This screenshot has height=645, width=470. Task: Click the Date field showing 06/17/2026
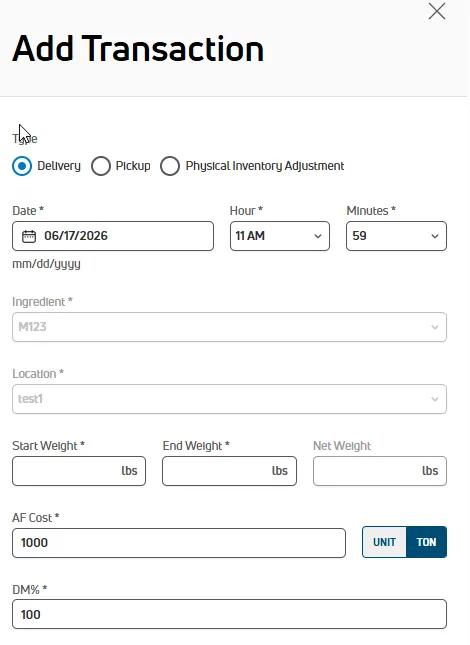point(113,236)
